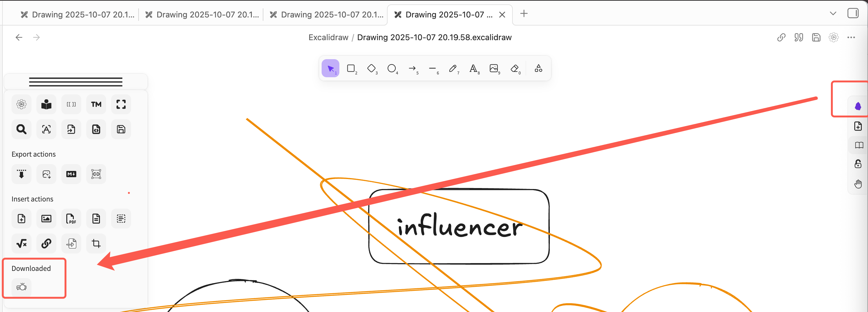Viewport: 868px width, 312px height.
Task: Expand the tab list chevron dropdown
Action: (833, 14)
